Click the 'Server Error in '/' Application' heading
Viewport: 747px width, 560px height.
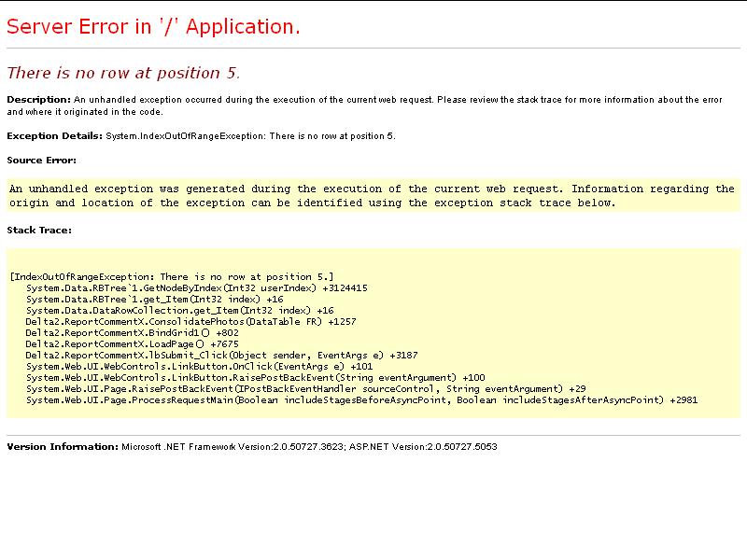click(x=153, y=27)
